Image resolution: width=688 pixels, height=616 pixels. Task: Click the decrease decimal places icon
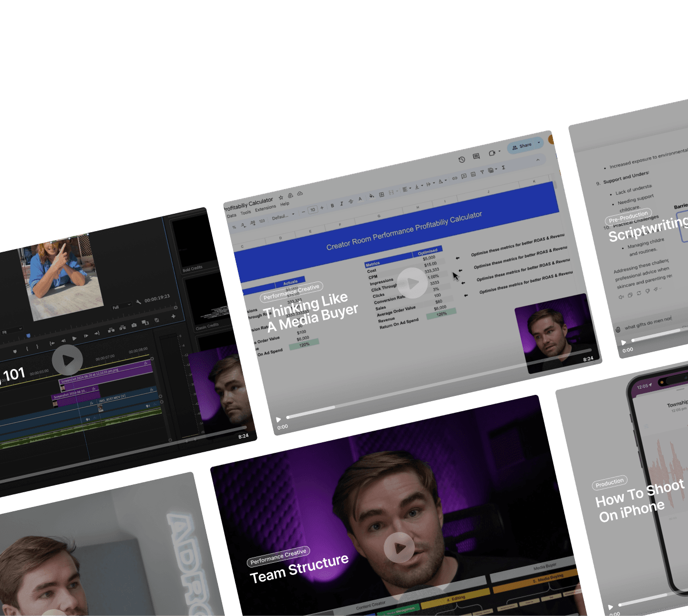tap(243, 225)
